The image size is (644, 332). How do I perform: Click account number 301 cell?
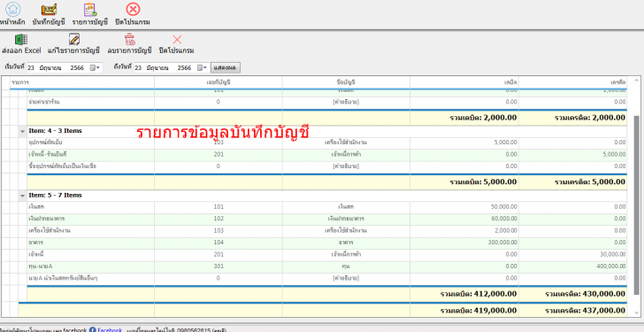point(218,266)
